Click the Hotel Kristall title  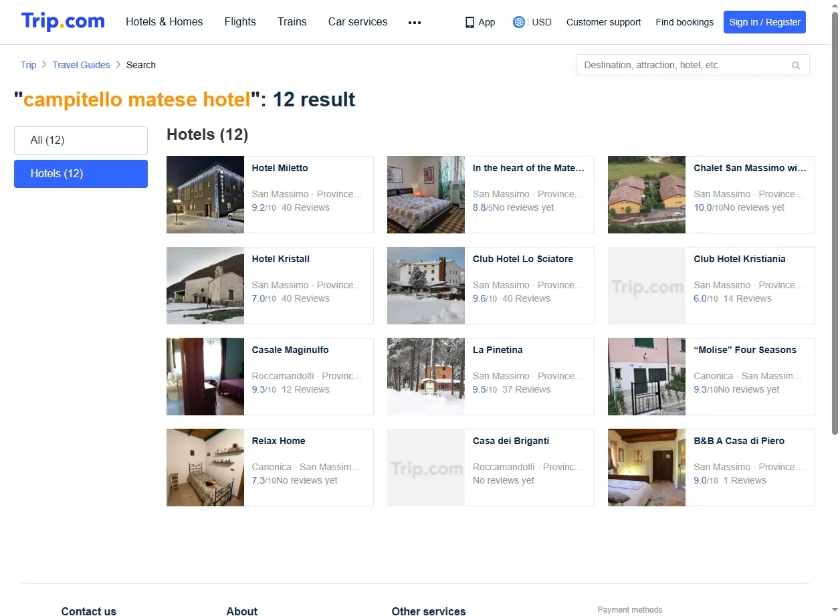pos(281,259)
